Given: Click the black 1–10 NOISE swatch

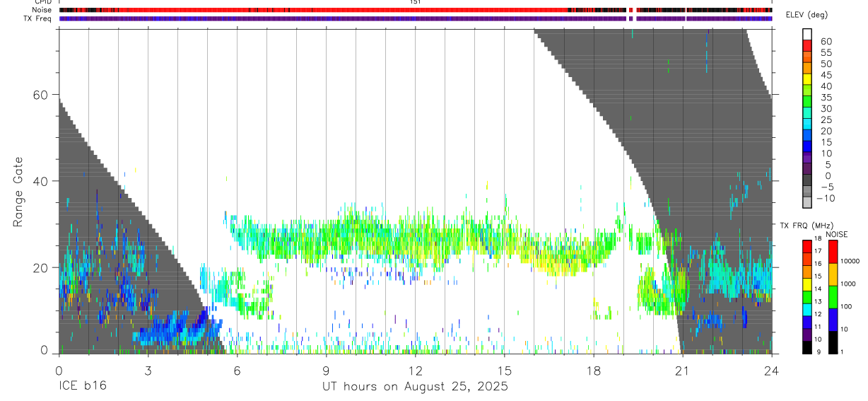Looking at the screenshot, I should [833, 342].
